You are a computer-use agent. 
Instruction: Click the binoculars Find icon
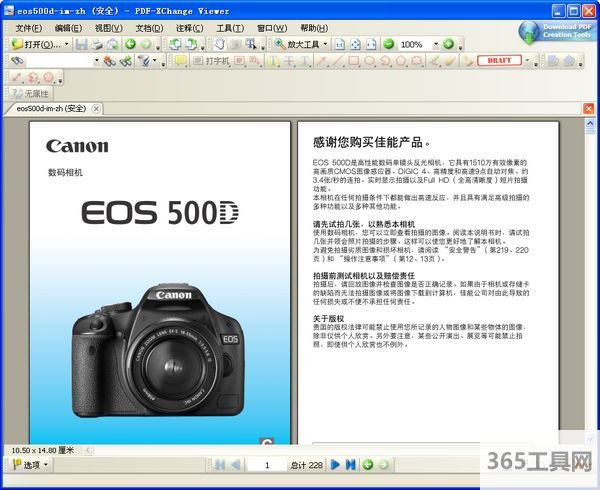(17, 61)
